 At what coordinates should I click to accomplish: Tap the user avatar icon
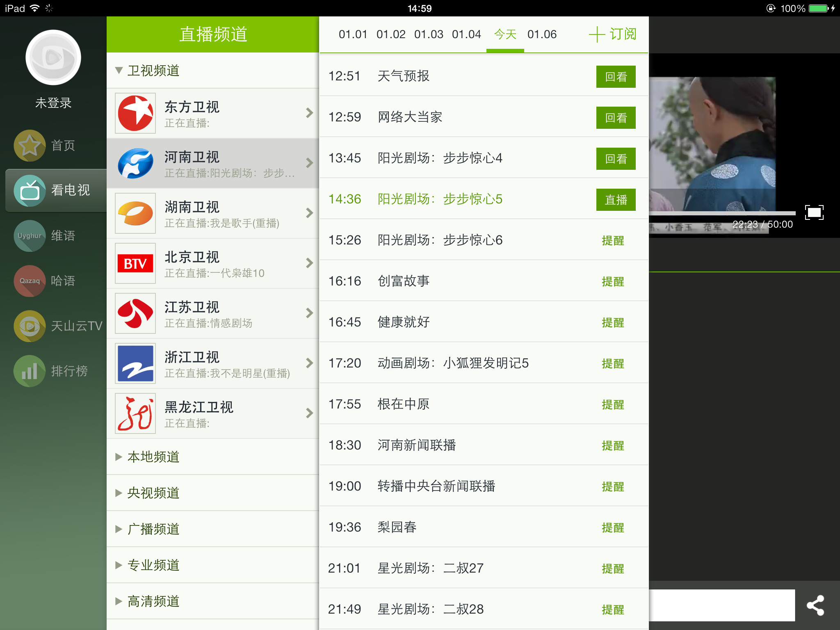point(53,57)
